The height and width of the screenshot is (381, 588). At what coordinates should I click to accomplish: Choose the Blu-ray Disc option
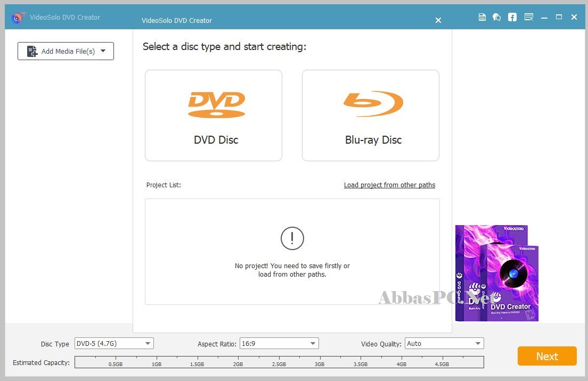click(371, 115)
